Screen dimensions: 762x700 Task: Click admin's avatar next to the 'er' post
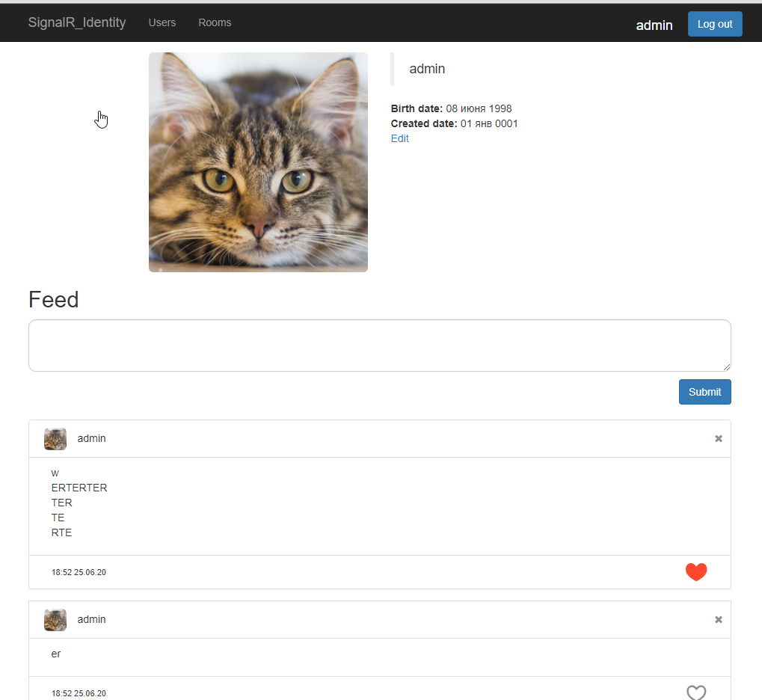click(x=55, y=619)
